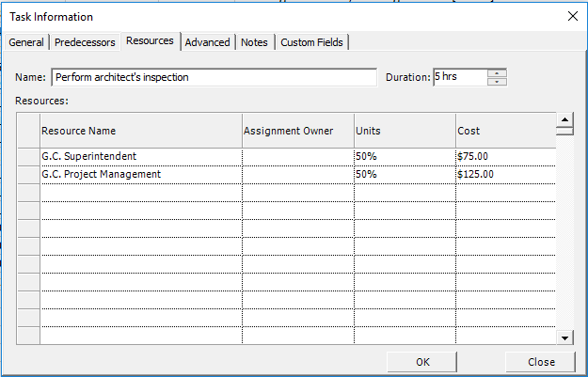Screen dimensions: 588x377
Task: Click the OK button
Action: [422, 362]
